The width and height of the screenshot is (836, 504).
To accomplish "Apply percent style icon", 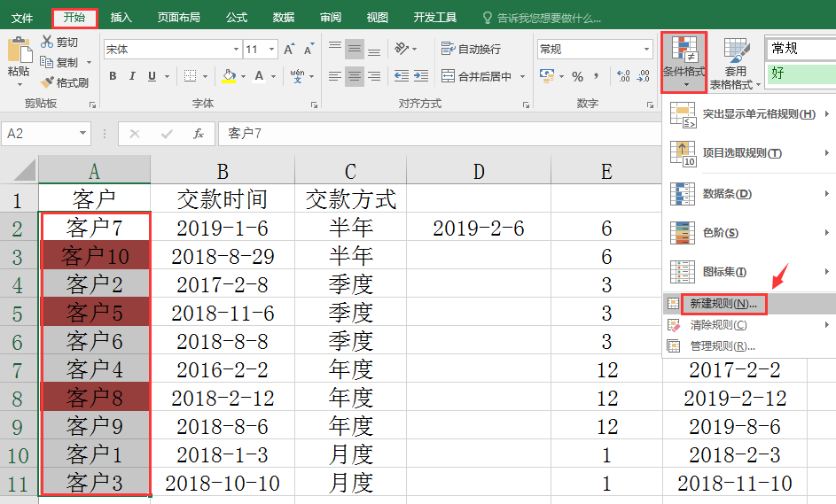I will click(x=577, y=77).
